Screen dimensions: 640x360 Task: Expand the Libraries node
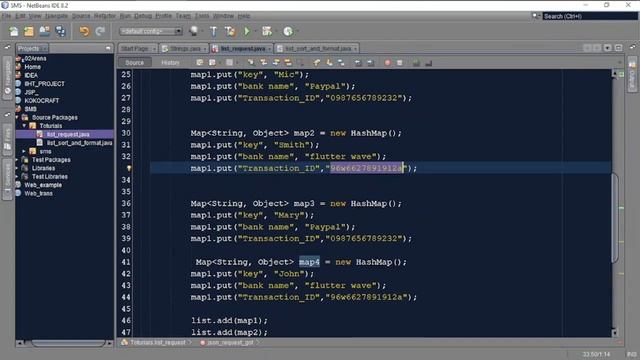click(x=17, y=168)
